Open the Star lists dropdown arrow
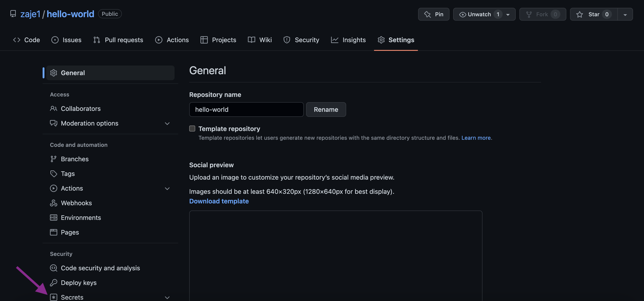 [x=625, y=15]
